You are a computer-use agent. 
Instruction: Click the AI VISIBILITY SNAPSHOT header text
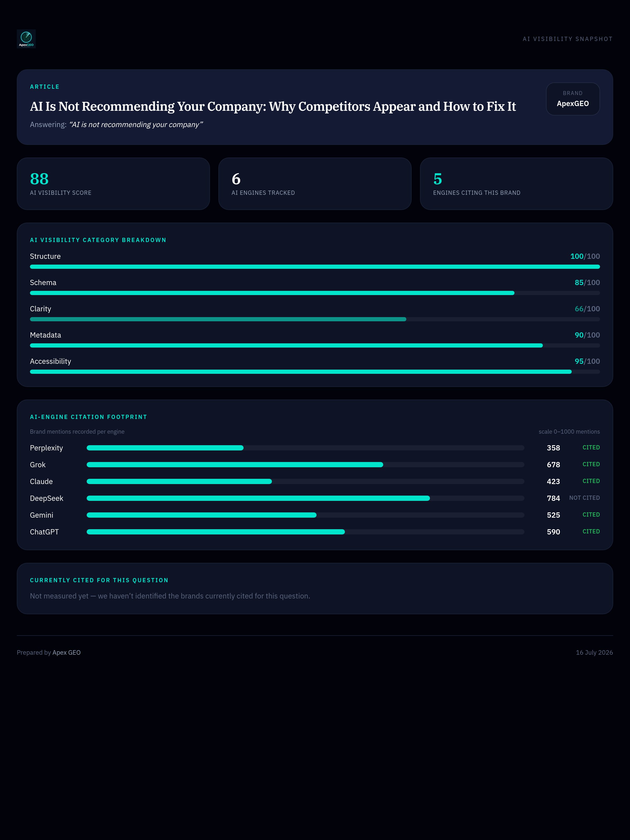[x=567, y=39]
